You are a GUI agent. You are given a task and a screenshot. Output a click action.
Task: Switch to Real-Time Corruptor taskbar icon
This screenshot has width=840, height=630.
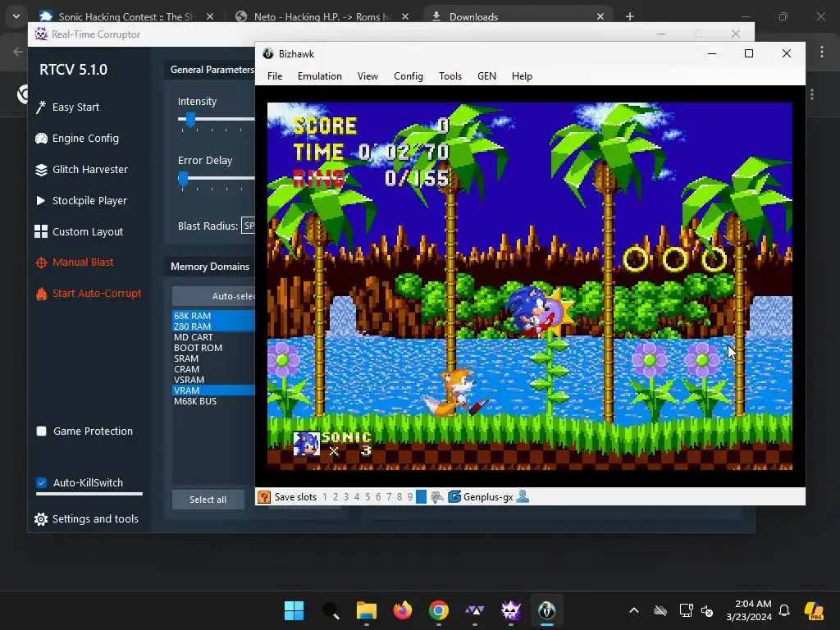(511, 610)
